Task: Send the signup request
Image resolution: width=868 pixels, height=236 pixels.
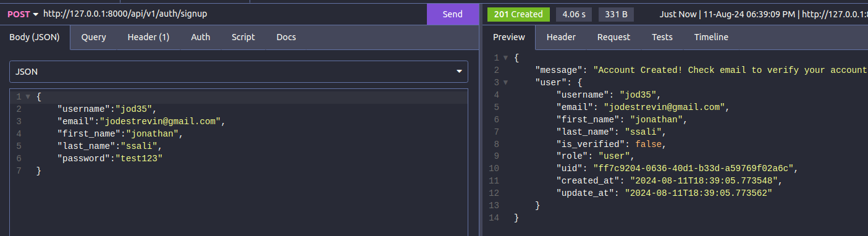Action: coord(452,14)
